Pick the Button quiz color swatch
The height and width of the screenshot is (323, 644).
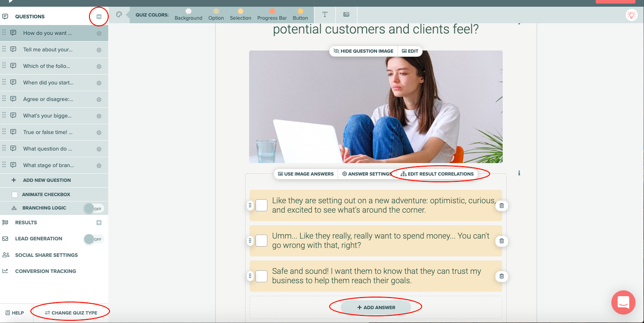pyautogui.click(x=300, y=11)
